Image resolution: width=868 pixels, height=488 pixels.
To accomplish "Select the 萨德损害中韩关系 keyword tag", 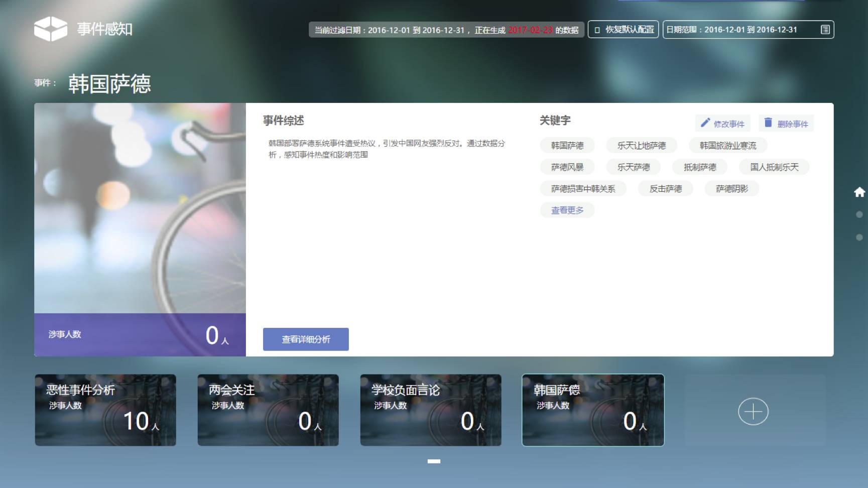I will pos(583,189).
